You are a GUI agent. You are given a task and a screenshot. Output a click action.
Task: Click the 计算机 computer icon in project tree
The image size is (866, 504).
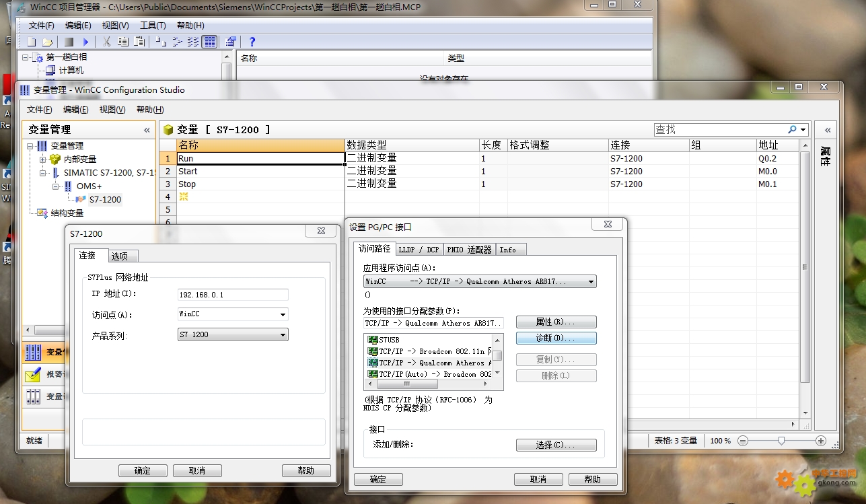point(50,70)
